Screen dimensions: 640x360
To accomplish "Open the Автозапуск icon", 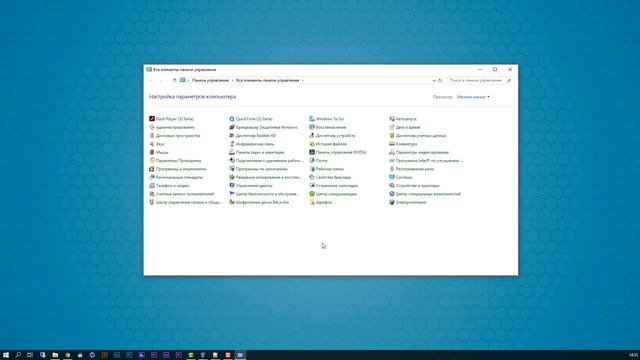I will [x=392, y=119].
